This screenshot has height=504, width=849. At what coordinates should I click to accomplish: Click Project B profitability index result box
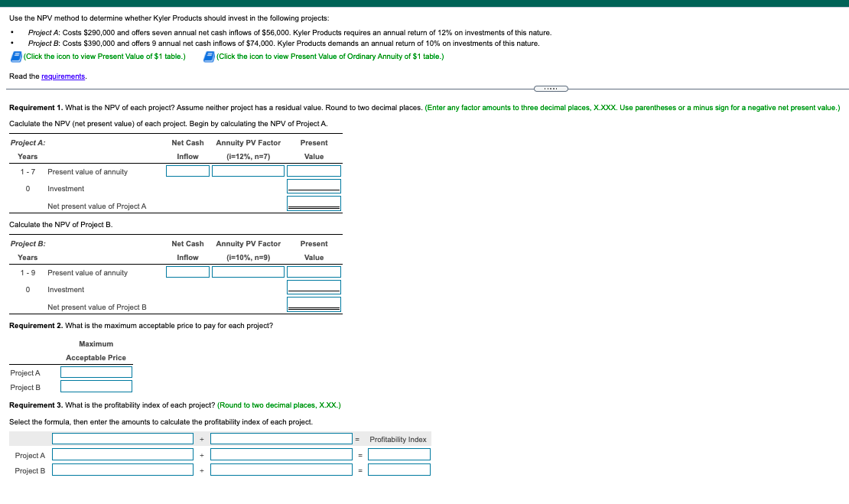[399, 470]
